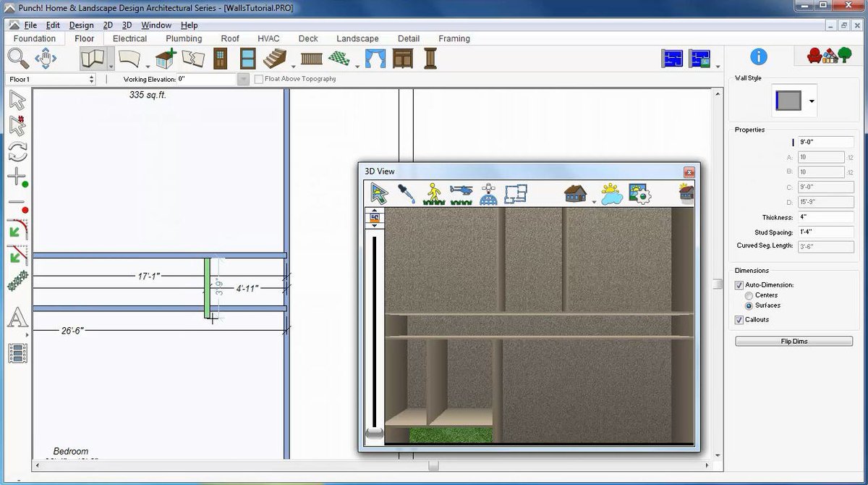Screen dimensions: 868x485
Task: Select the Pan hand tool
Action: [46, 58]
